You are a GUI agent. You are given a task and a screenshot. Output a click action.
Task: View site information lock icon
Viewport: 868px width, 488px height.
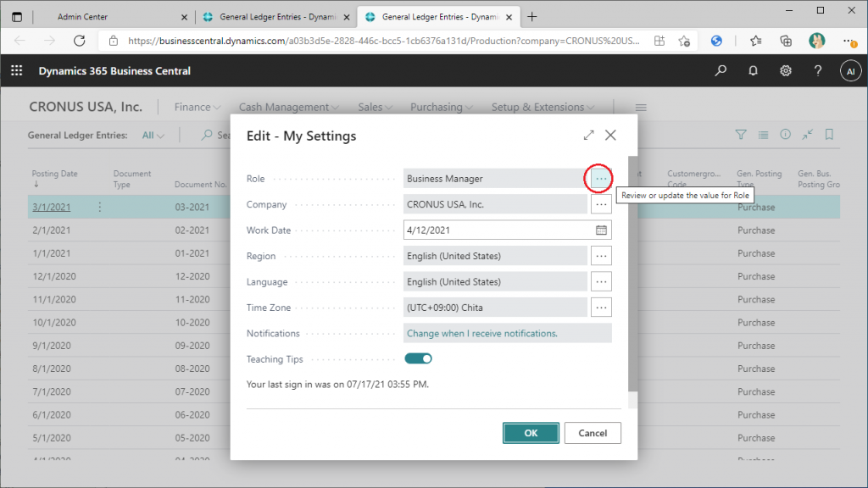click(x=114, y=41)
